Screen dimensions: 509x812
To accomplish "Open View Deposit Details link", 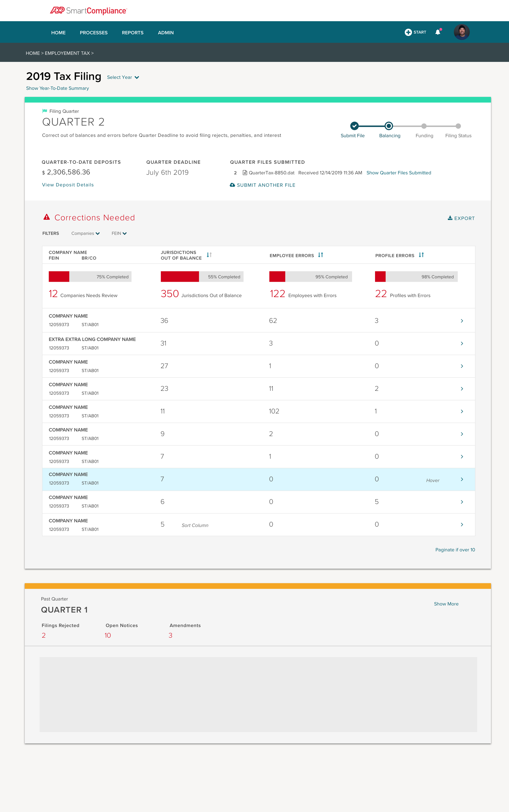I will tap(68, 185).
